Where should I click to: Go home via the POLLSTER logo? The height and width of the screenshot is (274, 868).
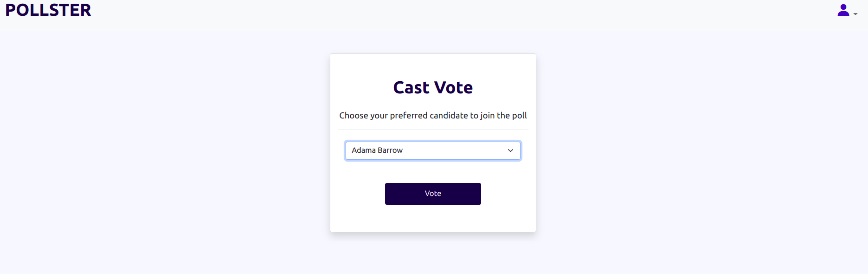48,10
